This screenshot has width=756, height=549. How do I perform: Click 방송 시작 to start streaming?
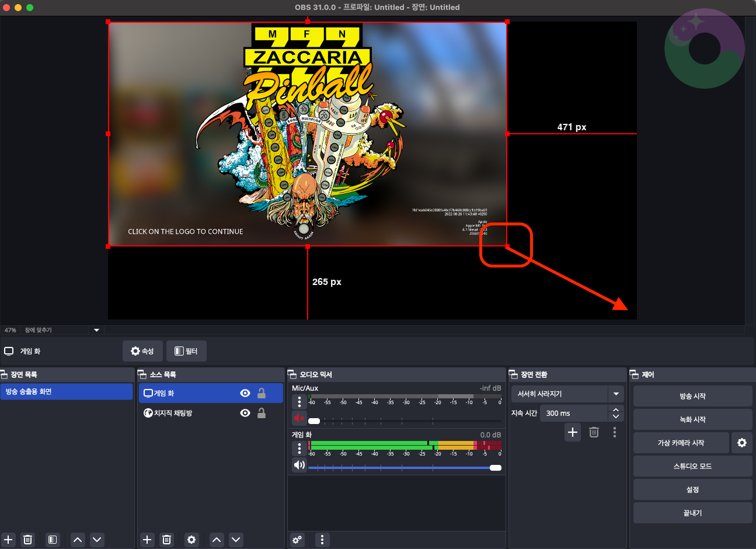tap(692, 396)
